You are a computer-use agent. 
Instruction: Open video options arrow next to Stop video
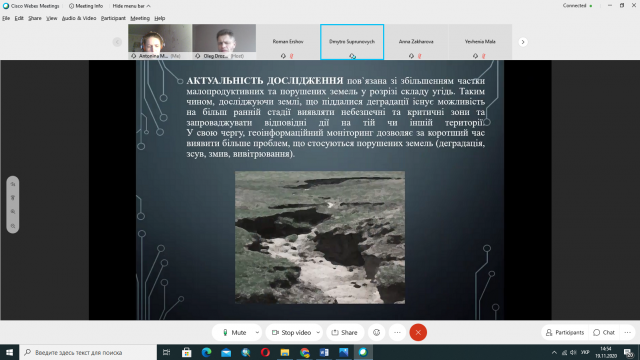pyautogui.click(x=318, y=333)
